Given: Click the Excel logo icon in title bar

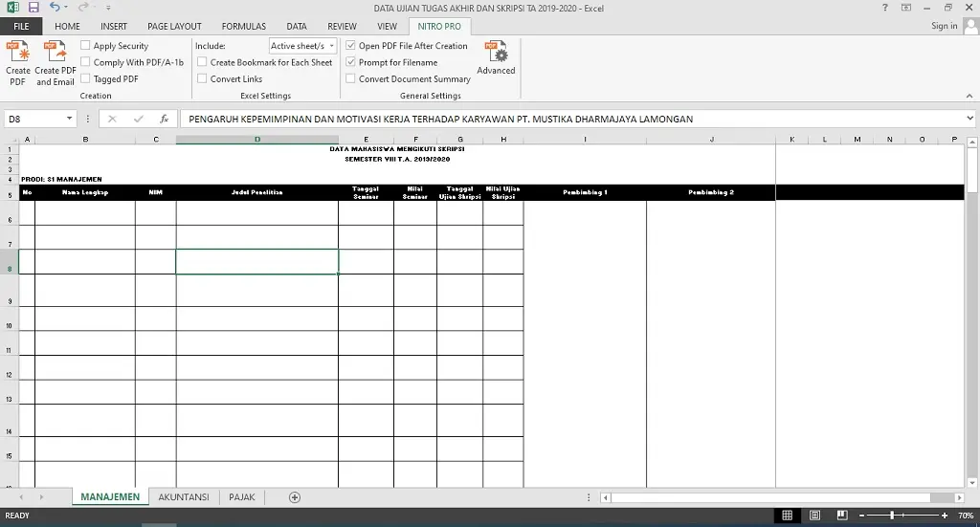Looking at the screenshot, I should pos(12,8).
